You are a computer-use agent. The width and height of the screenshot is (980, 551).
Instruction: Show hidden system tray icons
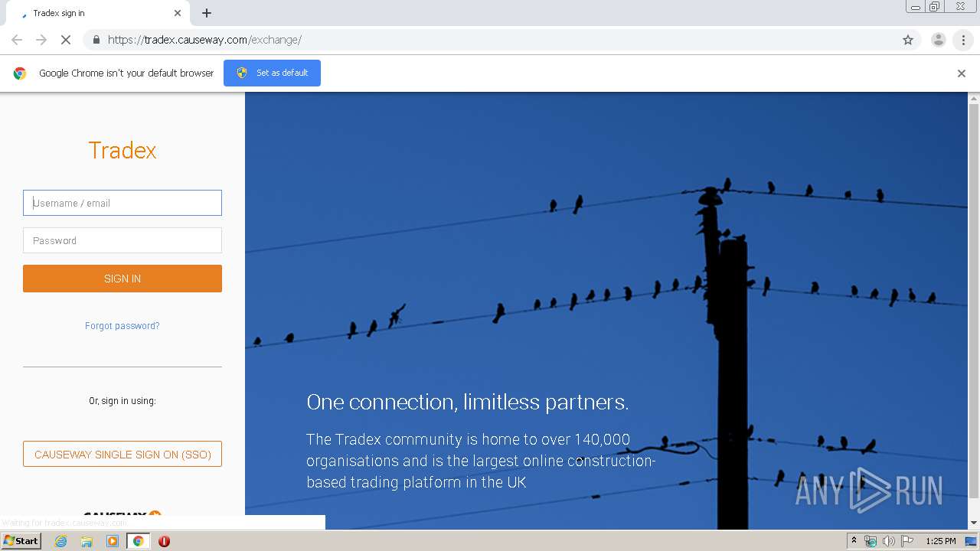[x=854, y=541]
